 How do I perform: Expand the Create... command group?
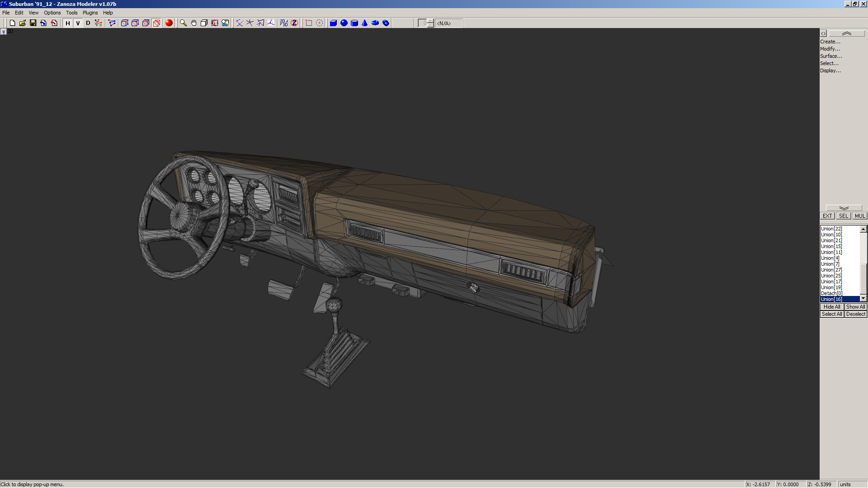tap(830, 42)
